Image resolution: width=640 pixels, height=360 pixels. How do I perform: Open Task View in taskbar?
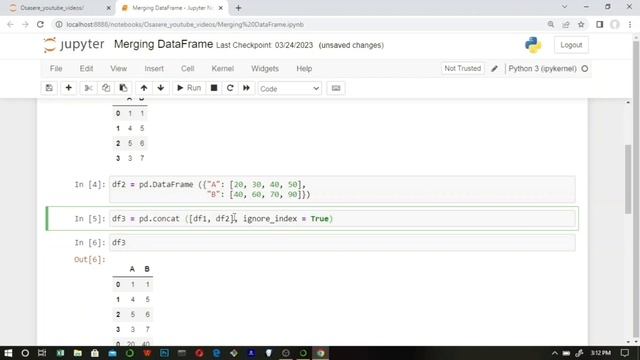(42, 353)
